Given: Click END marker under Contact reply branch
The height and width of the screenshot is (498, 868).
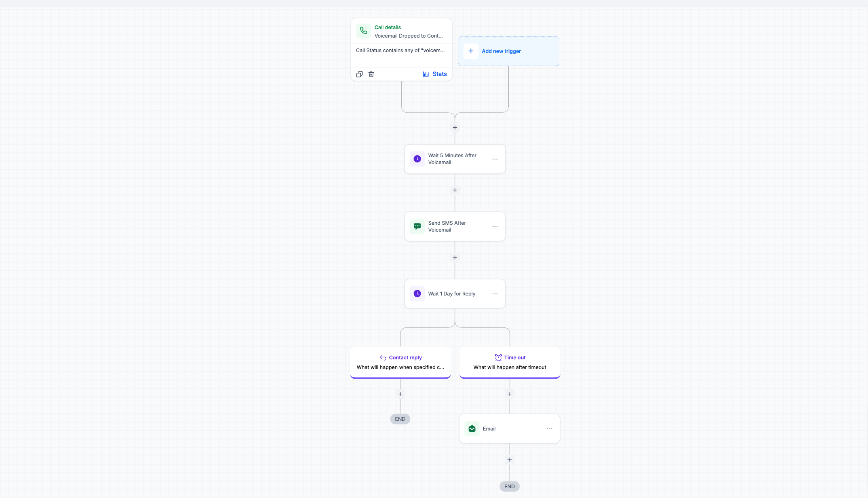Looking at the screenshot, I should click(x=400, y=419).
